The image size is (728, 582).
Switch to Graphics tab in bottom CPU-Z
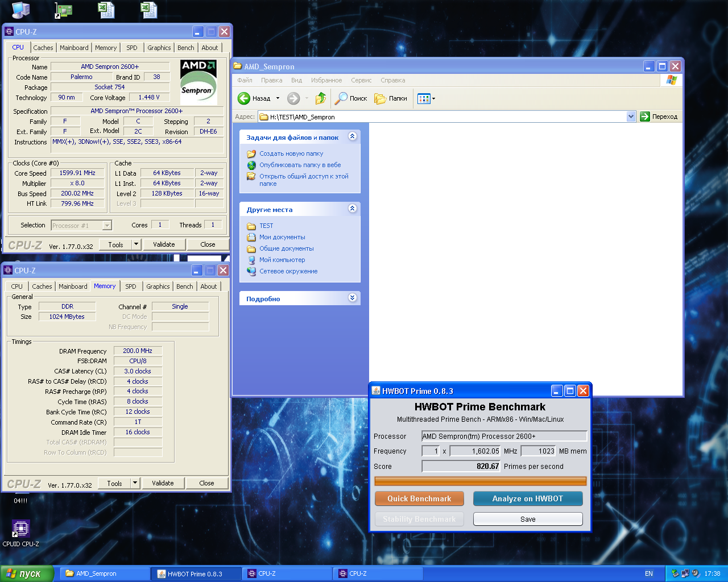pos(158,286)
